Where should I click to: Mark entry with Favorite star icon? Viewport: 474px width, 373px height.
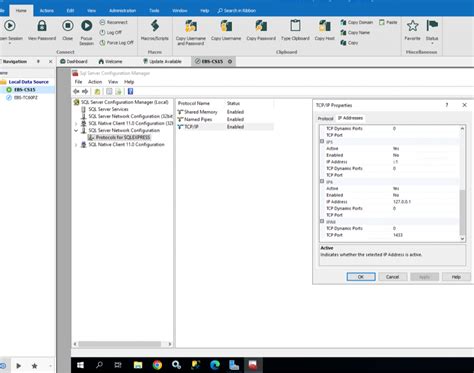coord(412,26)
